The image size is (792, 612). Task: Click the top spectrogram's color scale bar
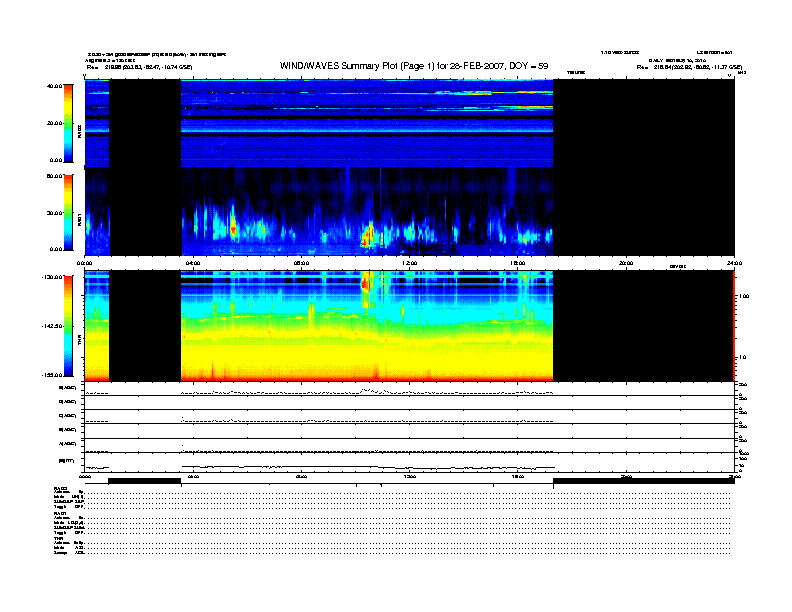click(68, 124)
